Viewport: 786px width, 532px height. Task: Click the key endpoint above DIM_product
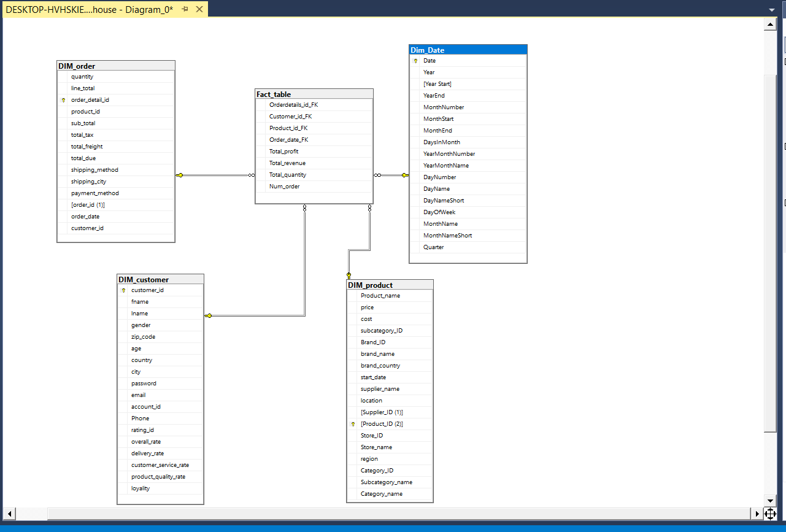(x=349, y=276)
